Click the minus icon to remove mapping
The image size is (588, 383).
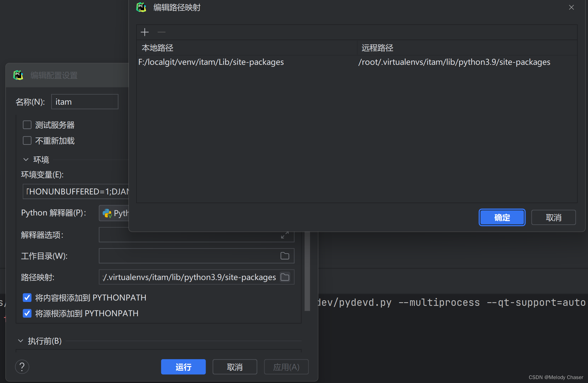click(x=161, y=32)
